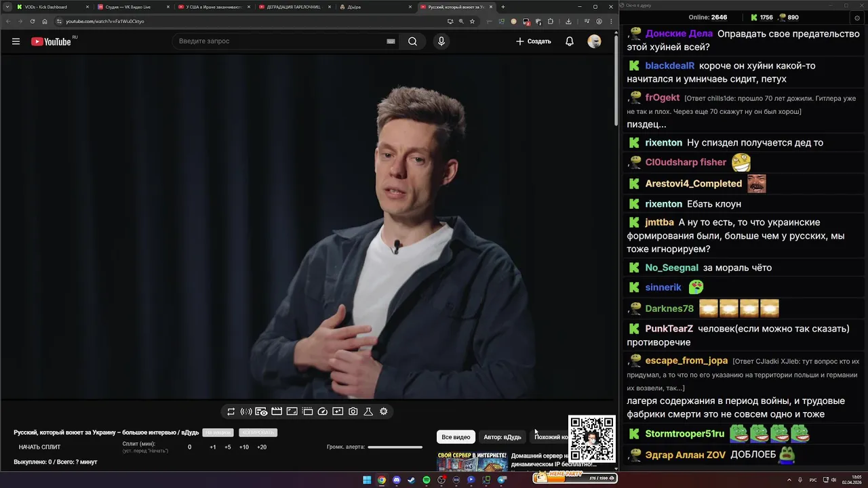The width and height of the screenshot is (868, 488).
Task: Open the playback speed gauge icon
Action: [x=323, y=411]
